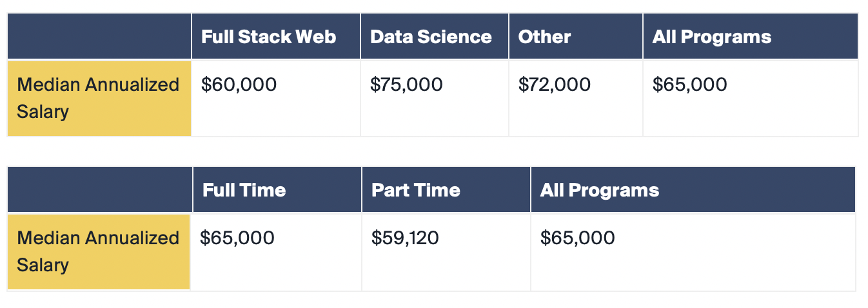Click the Full Time column header
868x308 pixels.
pos(277,190)
